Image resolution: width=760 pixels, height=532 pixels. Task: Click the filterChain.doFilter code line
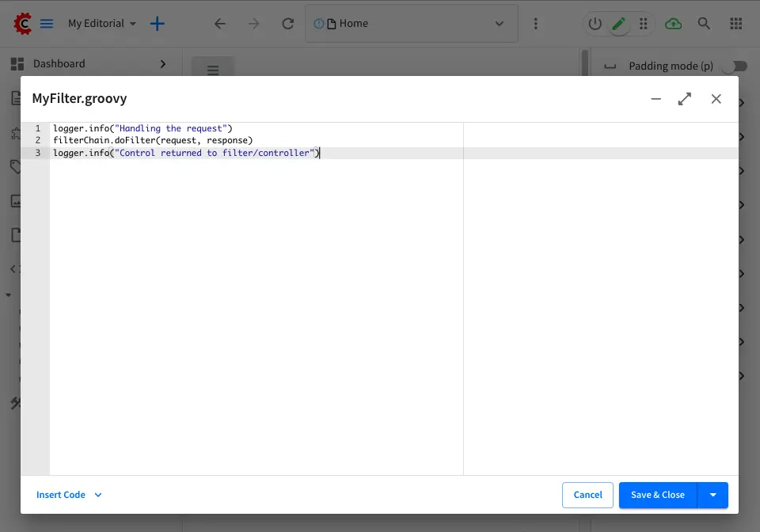pyautogui.click(x=153, y=140)
